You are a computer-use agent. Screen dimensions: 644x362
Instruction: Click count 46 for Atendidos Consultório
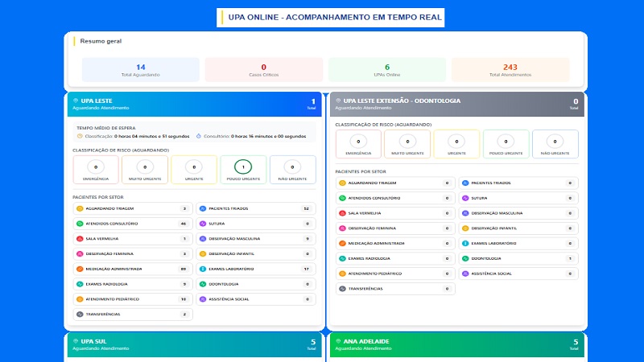tap(184, 224)
